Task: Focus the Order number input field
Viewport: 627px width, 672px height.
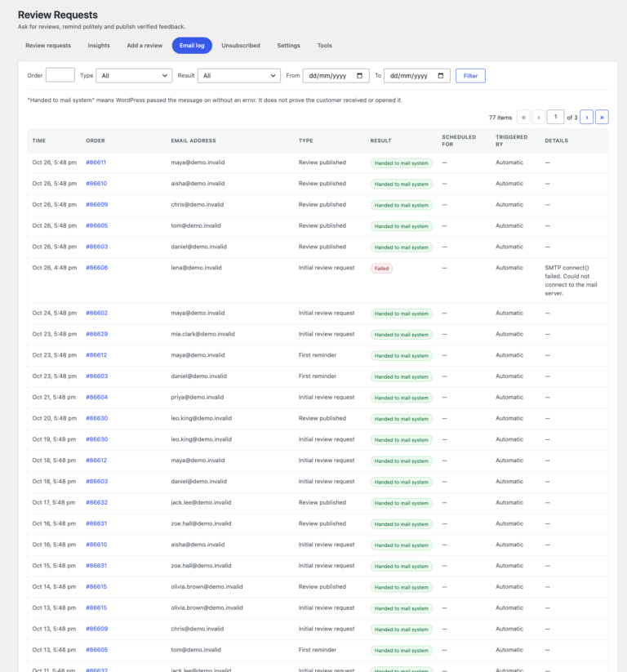Action: 60,75
